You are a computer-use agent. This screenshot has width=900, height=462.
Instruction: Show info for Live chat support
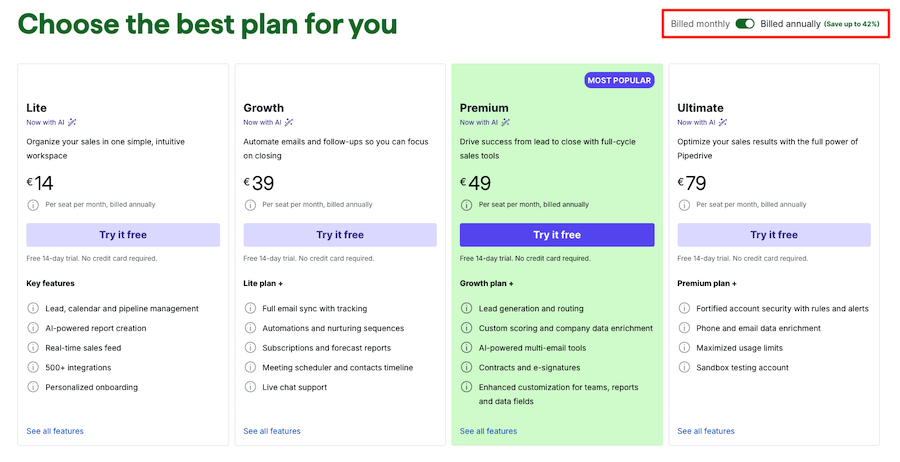coord(250,387)
